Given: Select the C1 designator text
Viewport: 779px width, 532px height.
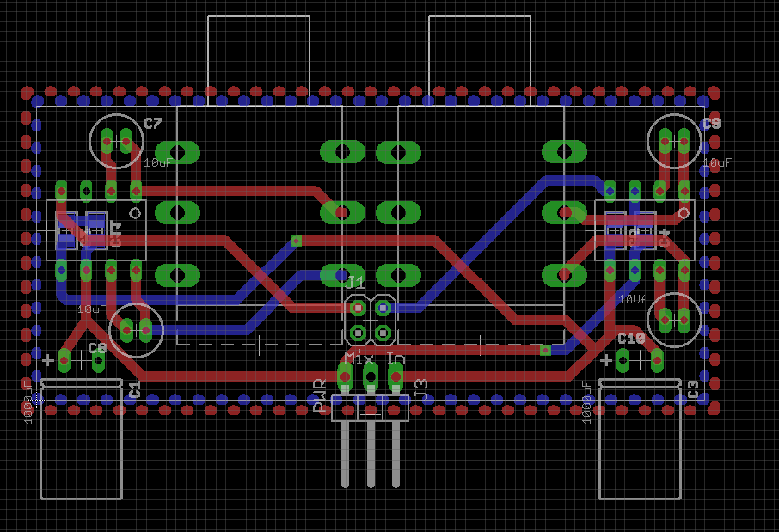Looking at the screenshot, I should [x=134, y=389].
